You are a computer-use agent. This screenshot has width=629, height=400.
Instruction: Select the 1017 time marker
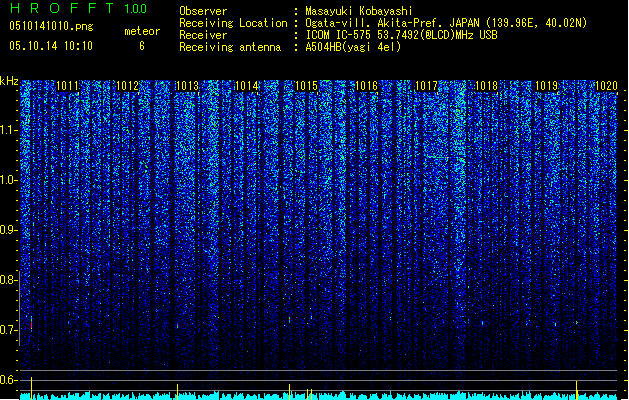click(426, 86)
